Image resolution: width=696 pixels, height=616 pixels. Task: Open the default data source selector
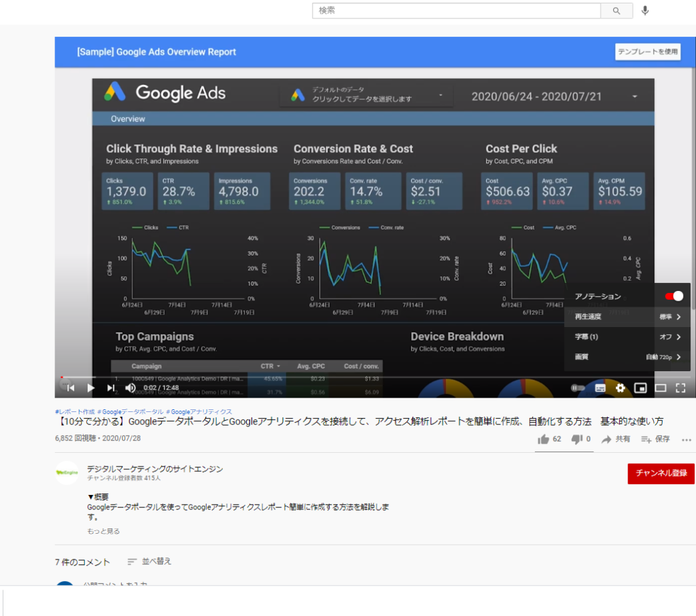366,94
